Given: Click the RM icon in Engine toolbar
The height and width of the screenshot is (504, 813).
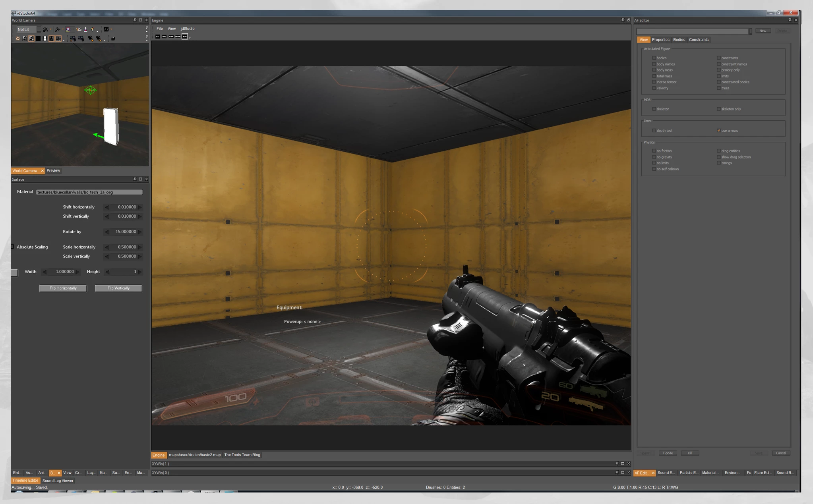Looking at the screenshot, I should pyautogui.click(x=185, y=37).
